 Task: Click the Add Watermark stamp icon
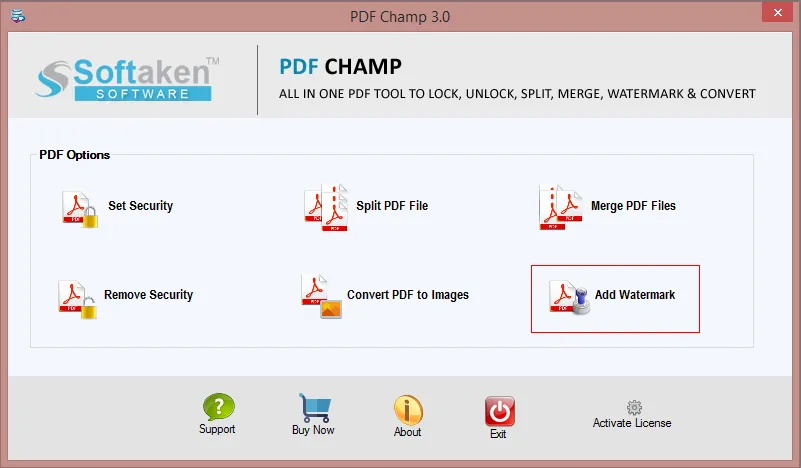570,297
